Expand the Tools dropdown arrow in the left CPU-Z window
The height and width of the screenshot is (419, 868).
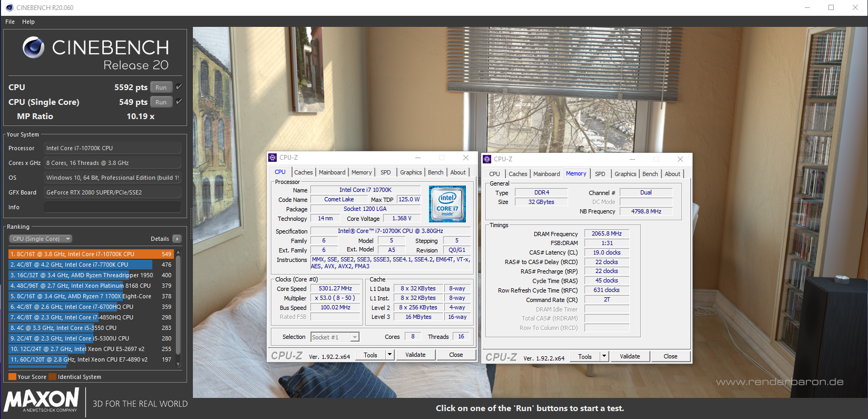390,355
